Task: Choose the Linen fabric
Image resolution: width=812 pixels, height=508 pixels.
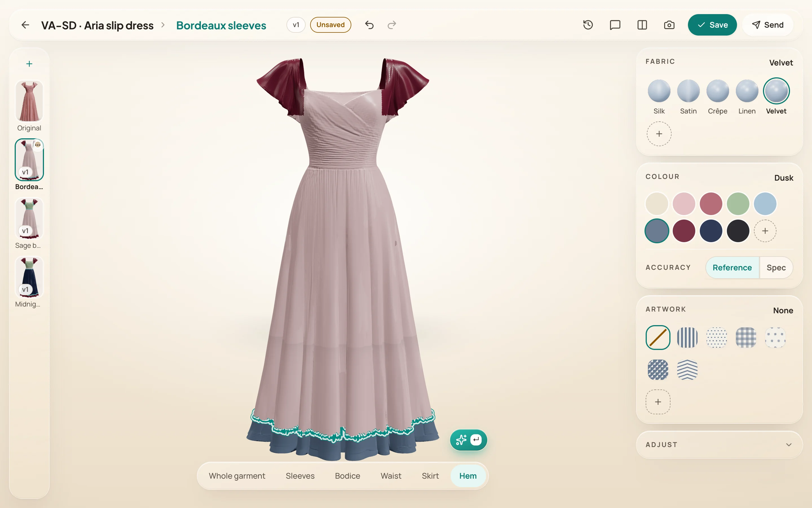Action: pyautogui.click(x=747, y=97)
